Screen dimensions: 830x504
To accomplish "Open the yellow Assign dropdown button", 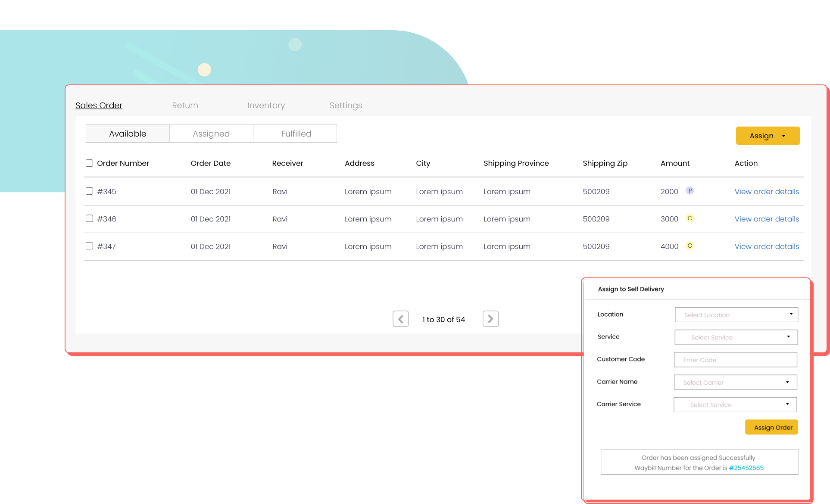I will pos(768,136).
